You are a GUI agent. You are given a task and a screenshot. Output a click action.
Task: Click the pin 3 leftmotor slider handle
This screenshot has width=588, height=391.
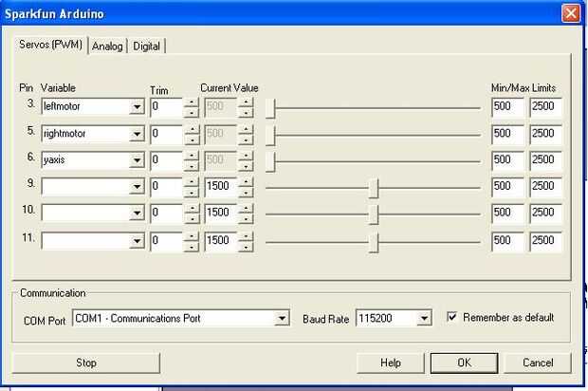pos(270,109)
